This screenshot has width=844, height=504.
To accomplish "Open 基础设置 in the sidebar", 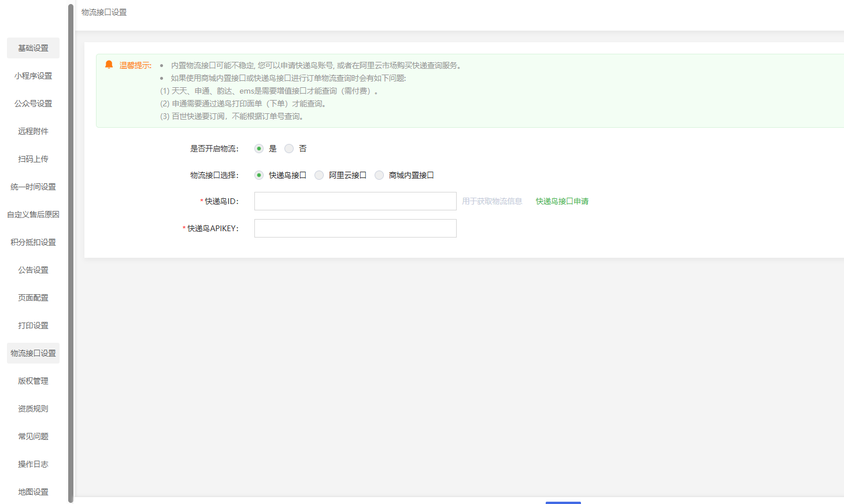I will [x=33, y=48].
